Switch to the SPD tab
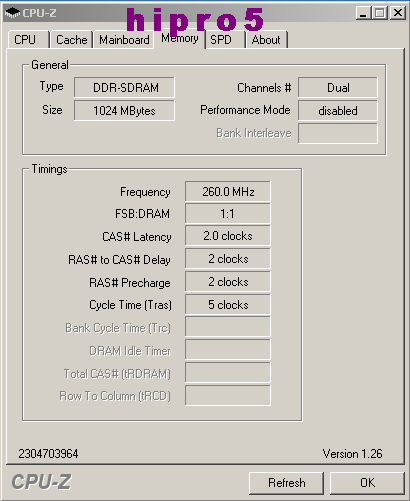This screenshot has width=410, height=501. (226, 40)
